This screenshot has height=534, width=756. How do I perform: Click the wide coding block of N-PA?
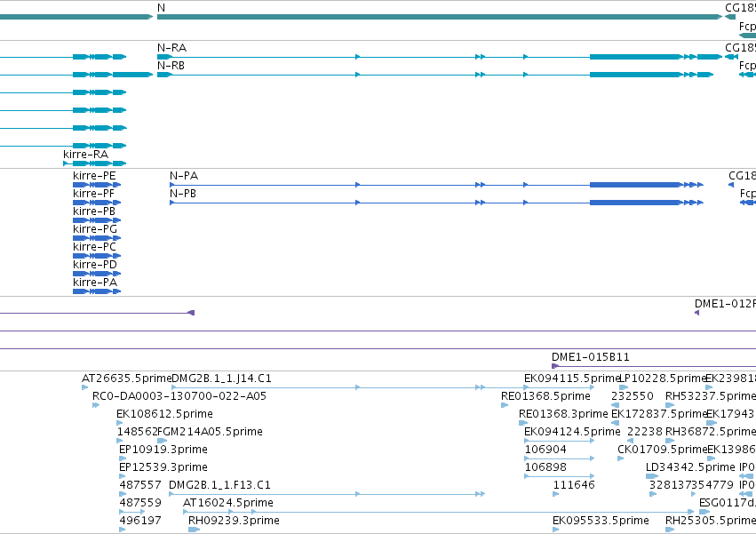coord(635,185)
